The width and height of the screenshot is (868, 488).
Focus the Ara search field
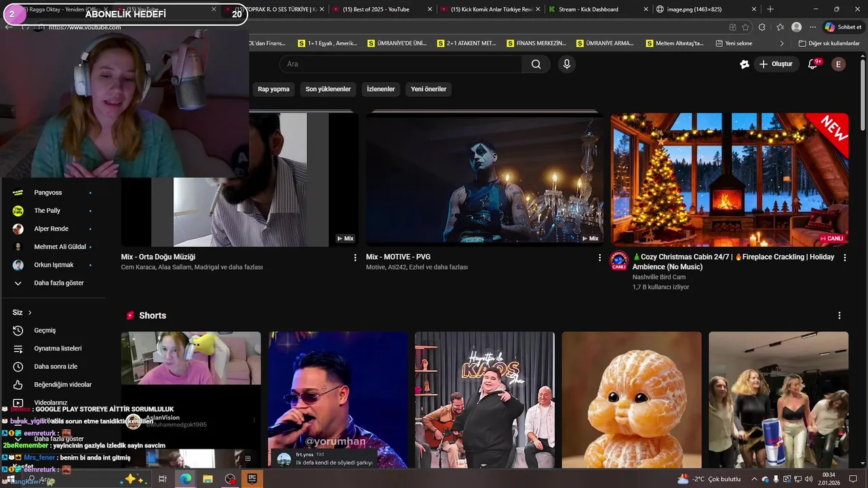pos(400,64)
